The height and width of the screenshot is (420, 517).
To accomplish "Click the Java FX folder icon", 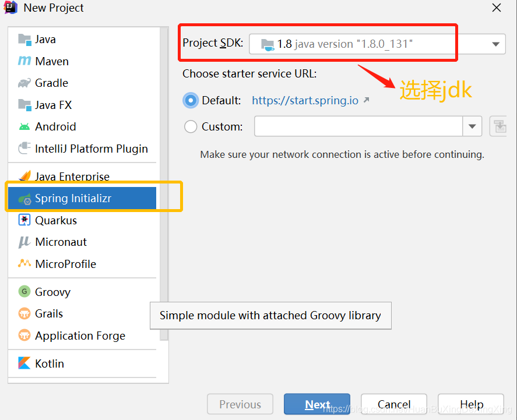I will point(24,105).
